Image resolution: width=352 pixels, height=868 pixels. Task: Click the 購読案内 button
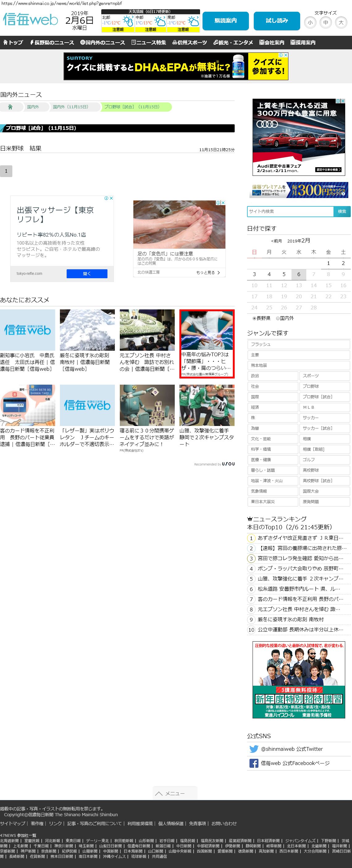pos(226,21)
